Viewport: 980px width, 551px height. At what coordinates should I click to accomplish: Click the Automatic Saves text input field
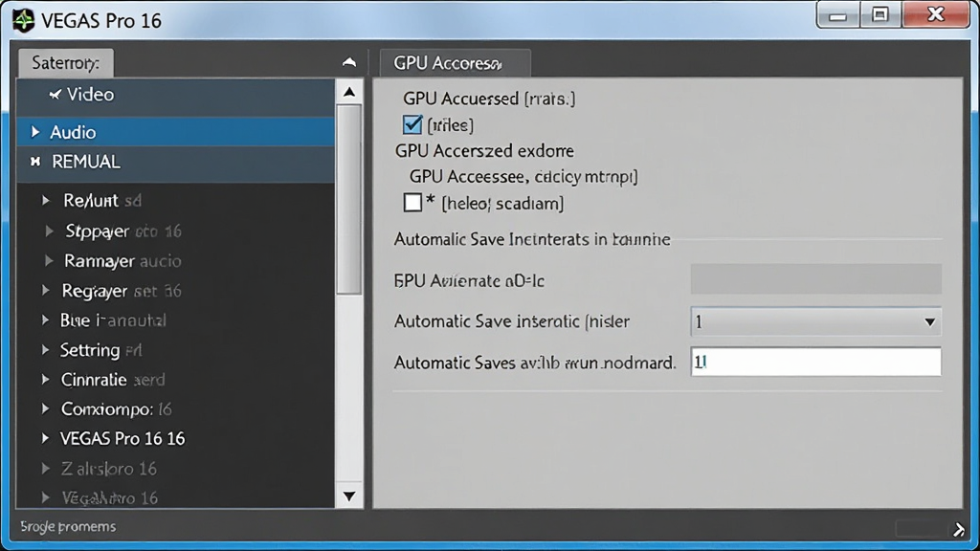point(815,362)
